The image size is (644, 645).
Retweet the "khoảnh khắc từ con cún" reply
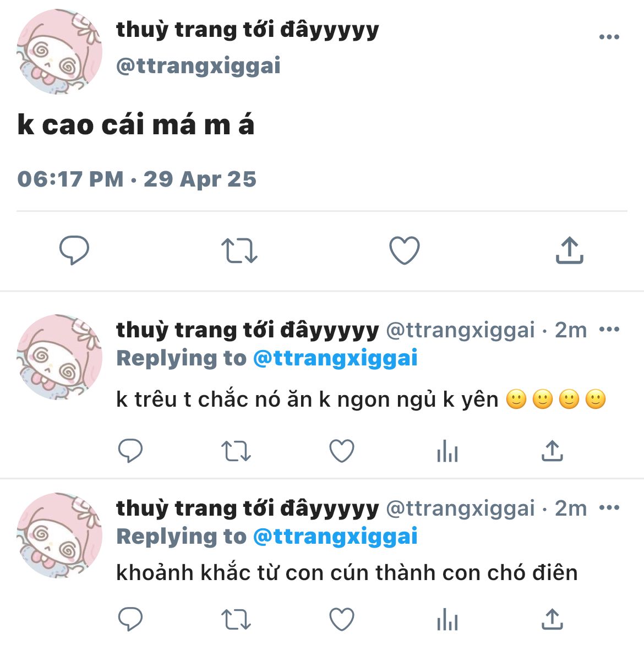(x=236, y=620)
